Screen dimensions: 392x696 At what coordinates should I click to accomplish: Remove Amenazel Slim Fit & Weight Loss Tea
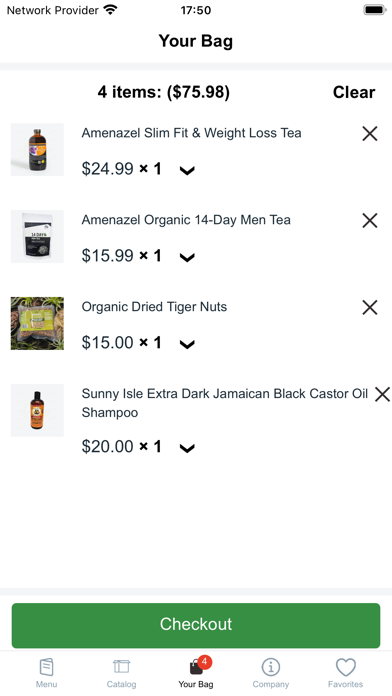pos(370,133)
